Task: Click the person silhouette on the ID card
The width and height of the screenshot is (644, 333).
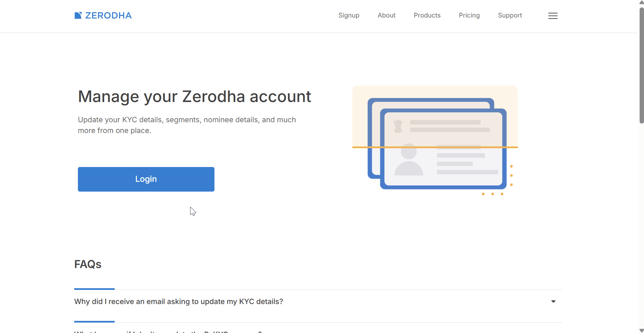Action: point(409,160)
